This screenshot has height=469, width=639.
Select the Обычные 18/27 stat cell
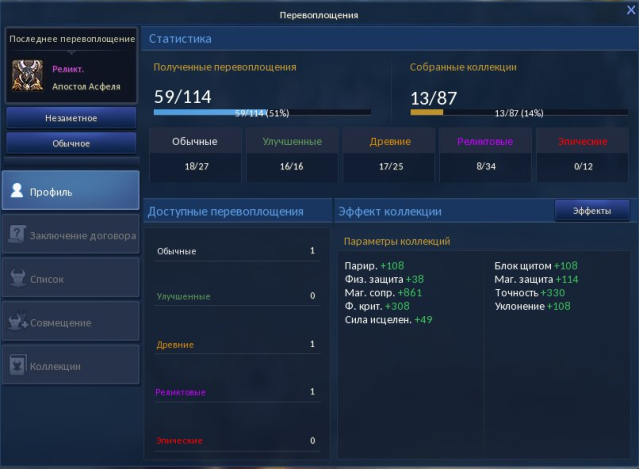click(194, 153)
